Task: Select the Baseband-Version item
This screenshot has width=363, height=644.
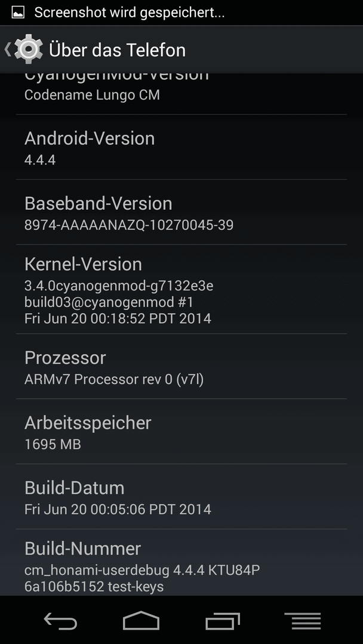Action: [x=181, y=212]
